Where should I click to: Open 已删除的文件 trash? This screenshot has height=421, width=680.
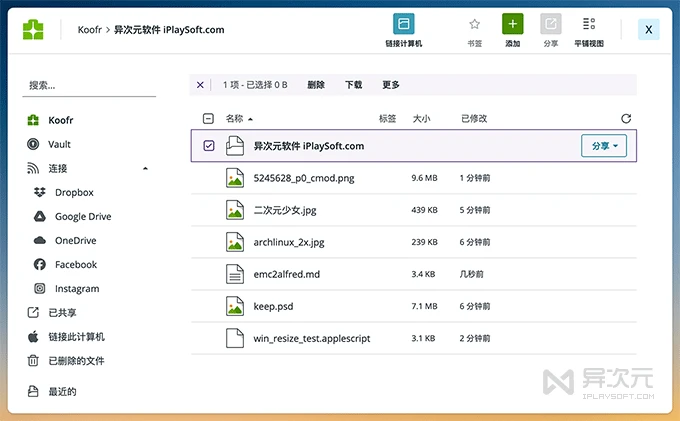[76, 361]
